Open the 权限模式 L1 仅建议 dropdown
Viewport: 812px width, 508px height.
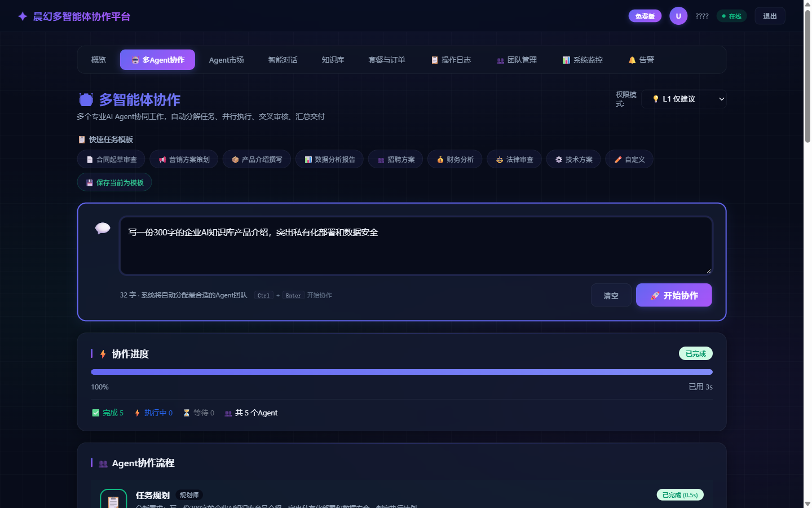pyautogui.click(x=683, y=99)
